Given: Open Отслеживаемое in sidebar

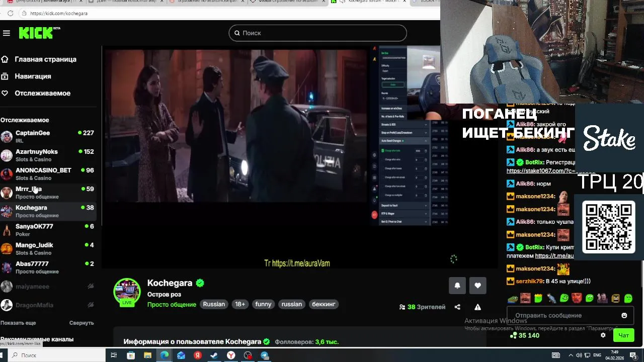Looking at the screenshot, I should pos(42,94).
